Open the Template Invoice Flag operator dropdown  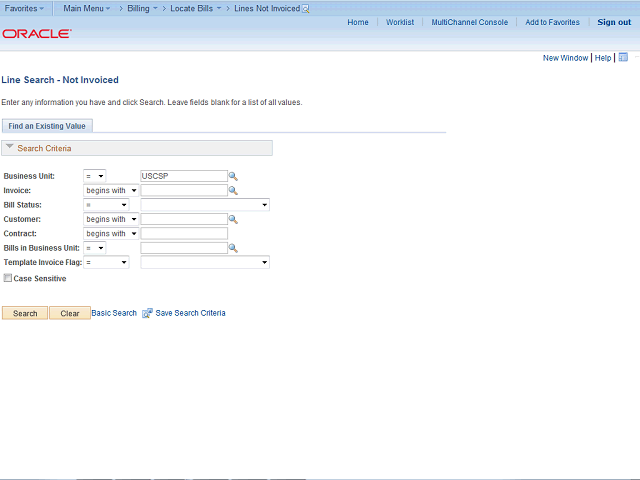click(x=106, y=262)
